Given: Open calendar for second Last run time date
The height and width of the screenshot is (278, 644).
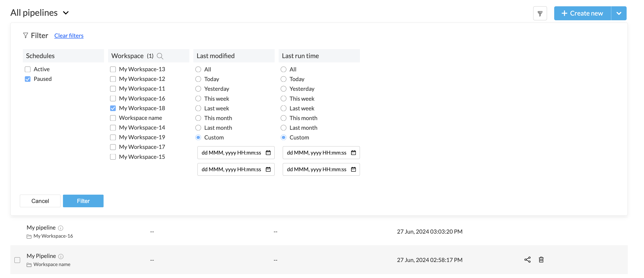Looking at the screenshot, I should click(x=353, y=169).
